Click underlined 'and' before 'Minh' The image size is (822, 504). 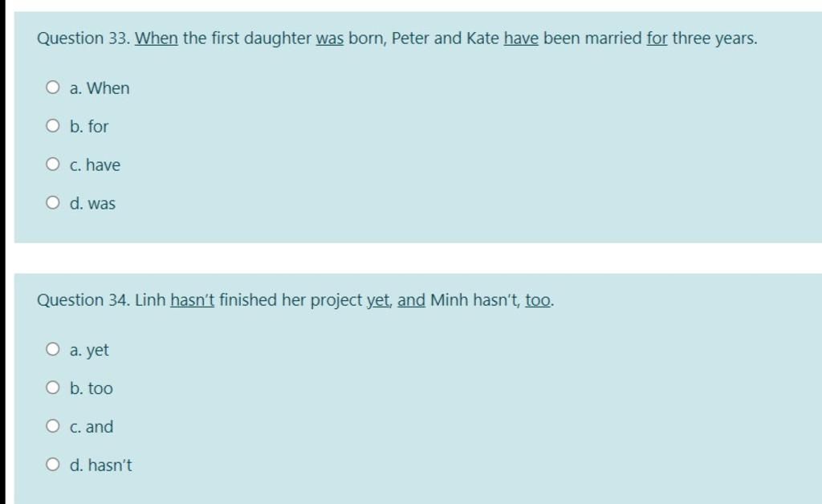(412, 299)
